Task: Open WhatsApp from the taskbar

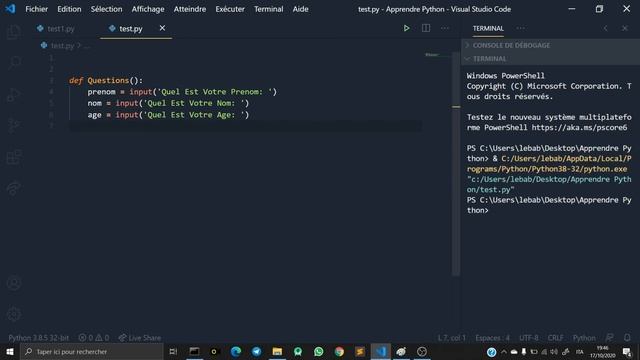Action: coord(318,351)
